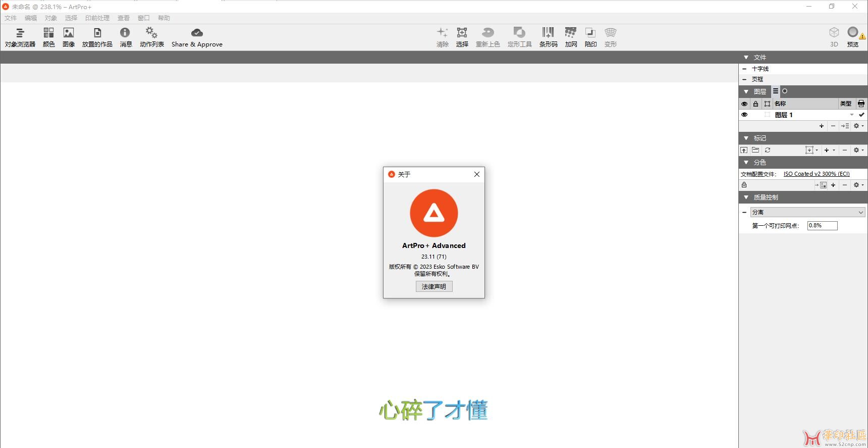Image resolution: width=868 pixels, height=448 pixels.
Task: Open the 3D view
Action: tap(834, 37)
